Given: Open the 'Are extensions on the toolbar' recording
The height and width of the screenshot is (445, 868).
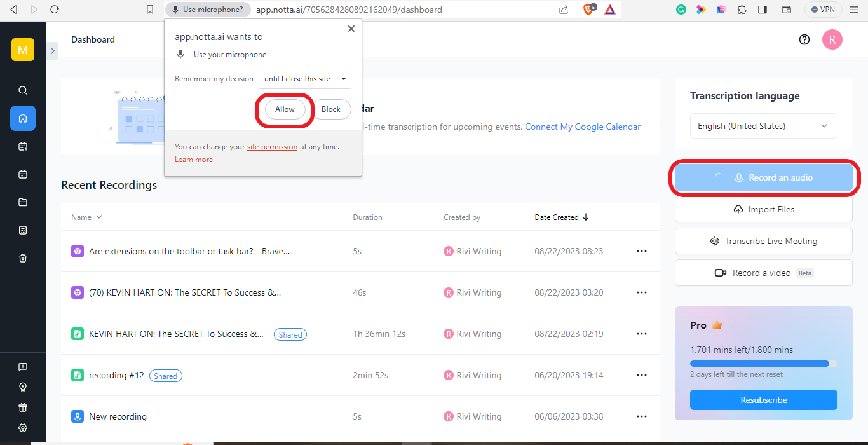Looking at the screenshot, I should coord(189,251).
